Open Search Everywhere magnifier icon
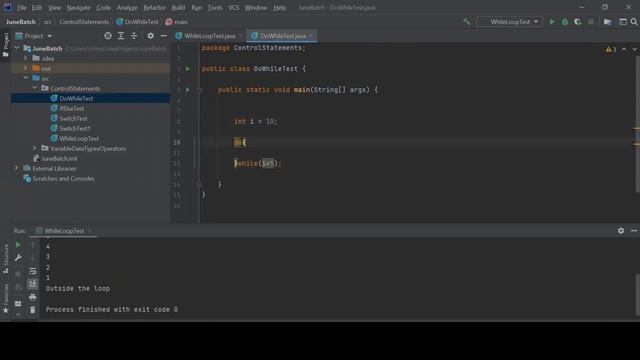Screen dimensions: 640x360 (x=634, y=22)
